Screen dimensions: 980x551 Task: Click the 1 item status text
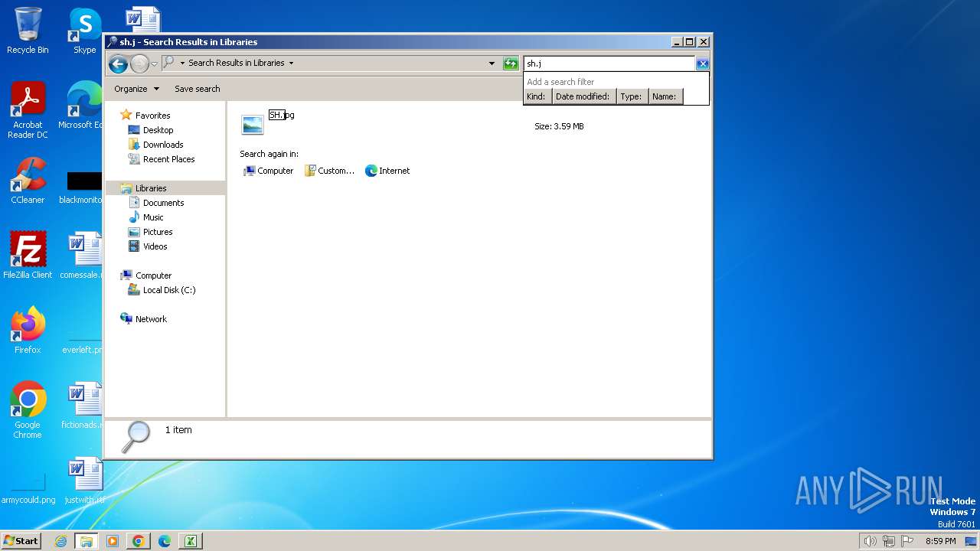[178, 430]
